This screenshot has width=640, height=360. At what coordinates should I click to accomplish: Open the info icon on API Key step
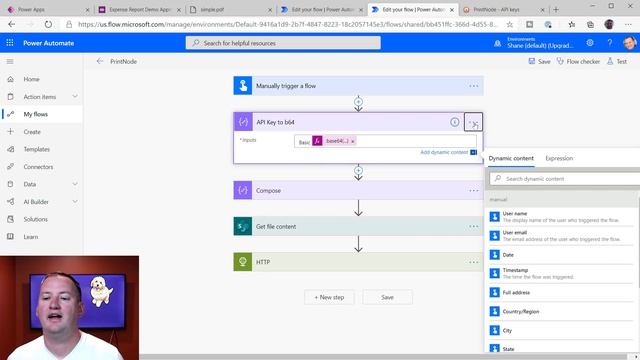(x=454, y=122)
